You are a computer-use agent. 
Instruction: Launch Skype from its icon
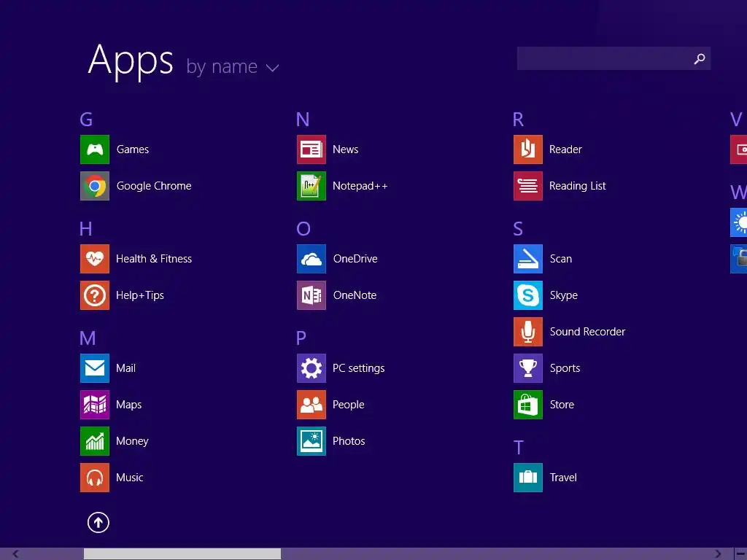tap(528, 295)
